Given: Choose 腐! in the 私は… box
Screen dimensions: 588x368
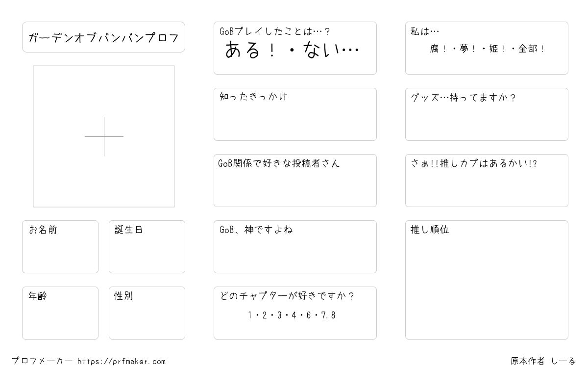Looking at the screenshot, I should (x=439, y=49).
